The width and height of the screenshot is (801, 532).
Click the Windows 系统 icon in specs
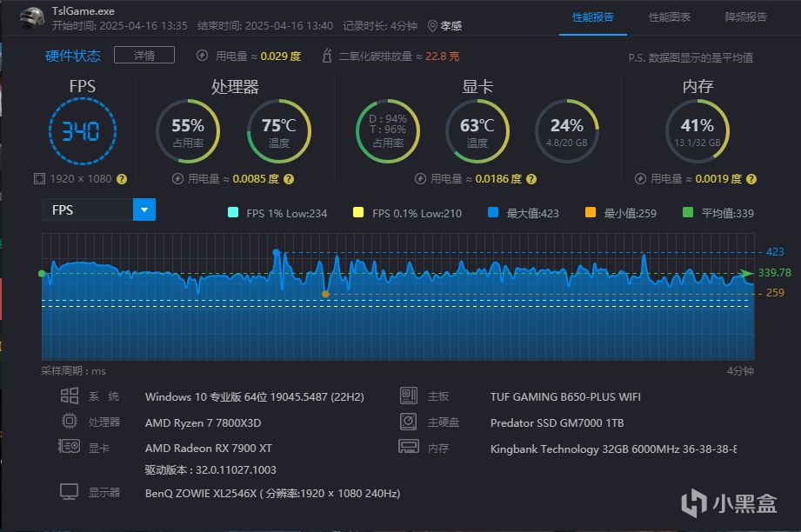tap(70, 396)
